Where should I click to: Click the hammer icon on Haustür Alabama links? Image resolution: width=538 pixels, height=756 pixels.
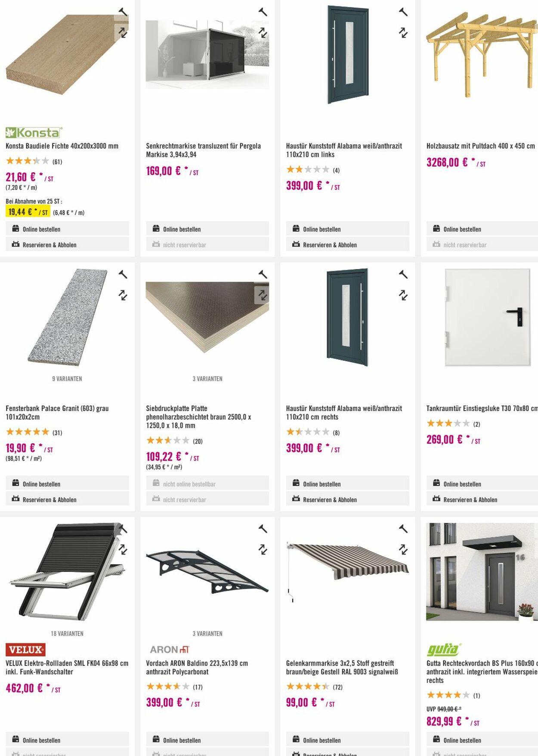(402, 11)
